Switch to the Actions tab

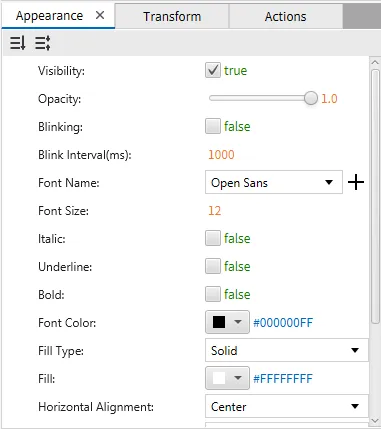pos(286,16)
